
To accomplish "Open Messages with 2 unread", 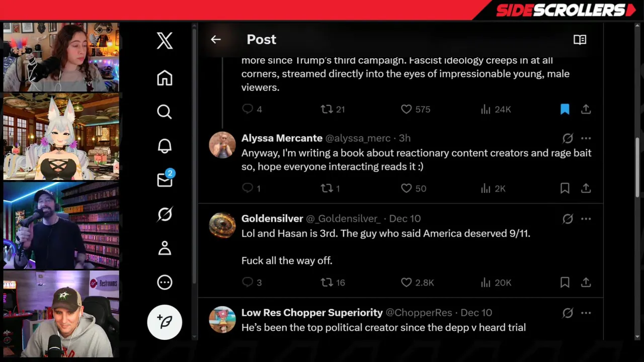I will click(165, 179).
